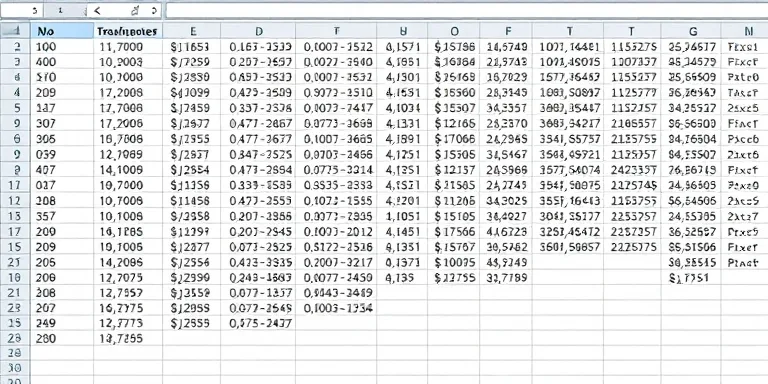Screen dimensions: 768x384
Task: Click cell containing "400"
Action: (x=62, y=62)
